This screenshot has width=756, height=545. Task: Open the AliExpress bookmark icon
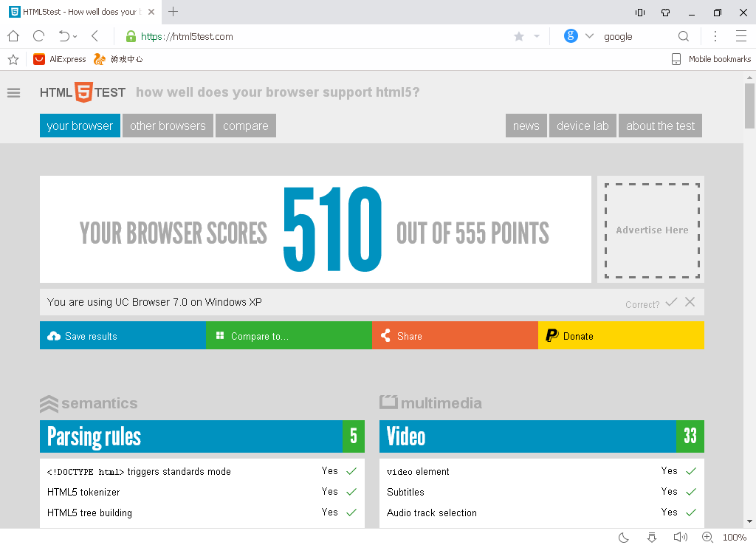[39, 58]
